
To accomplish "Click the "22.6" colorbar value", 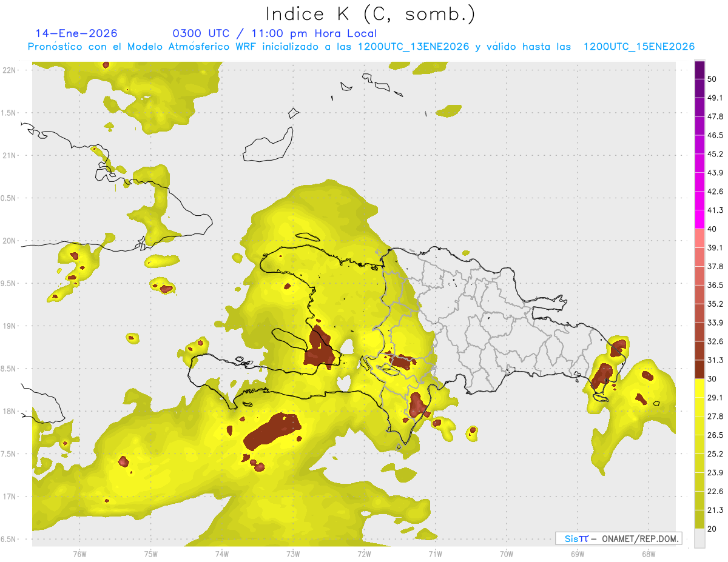I will click(x=715, y=492).
